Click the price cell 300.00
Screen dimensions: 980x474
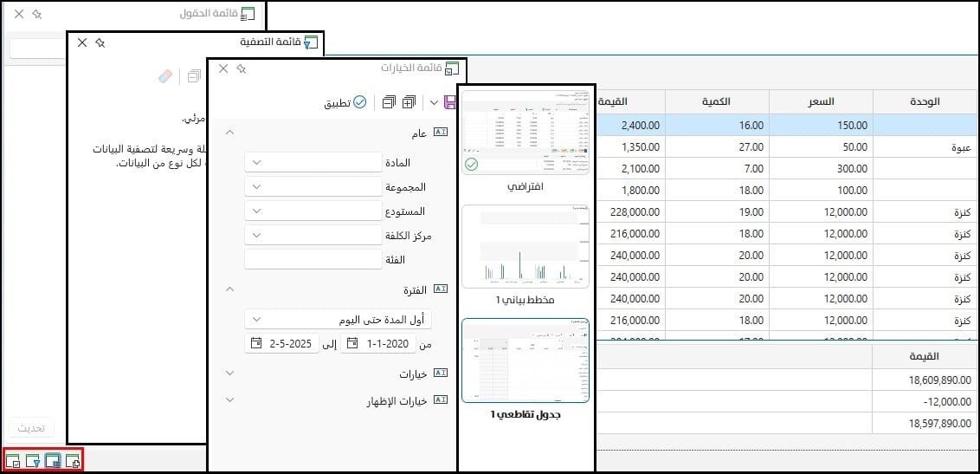(x=821, y=168)
